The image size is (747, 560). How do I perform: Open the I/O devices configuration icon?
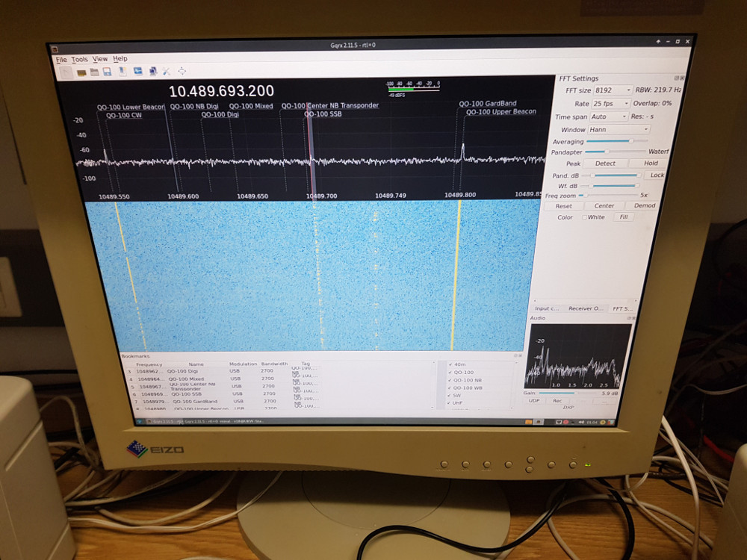click(x=81, y=72)
